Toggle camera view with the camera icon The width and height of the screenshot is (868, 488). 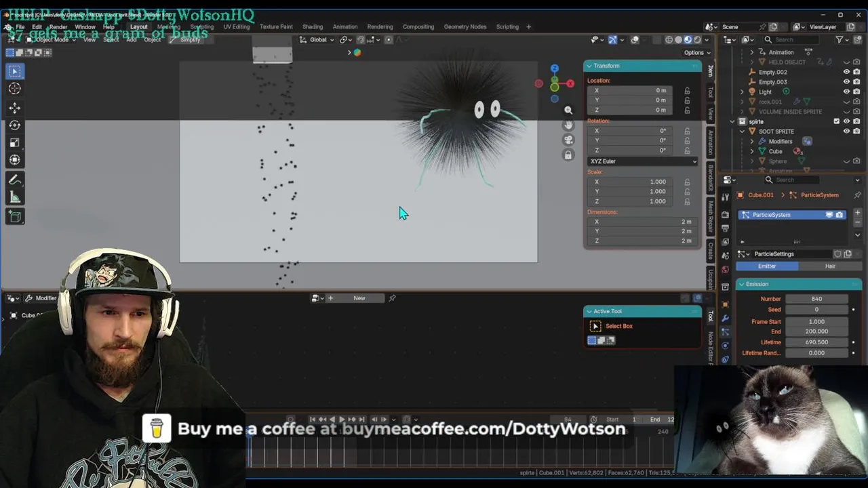pos(568,140)
